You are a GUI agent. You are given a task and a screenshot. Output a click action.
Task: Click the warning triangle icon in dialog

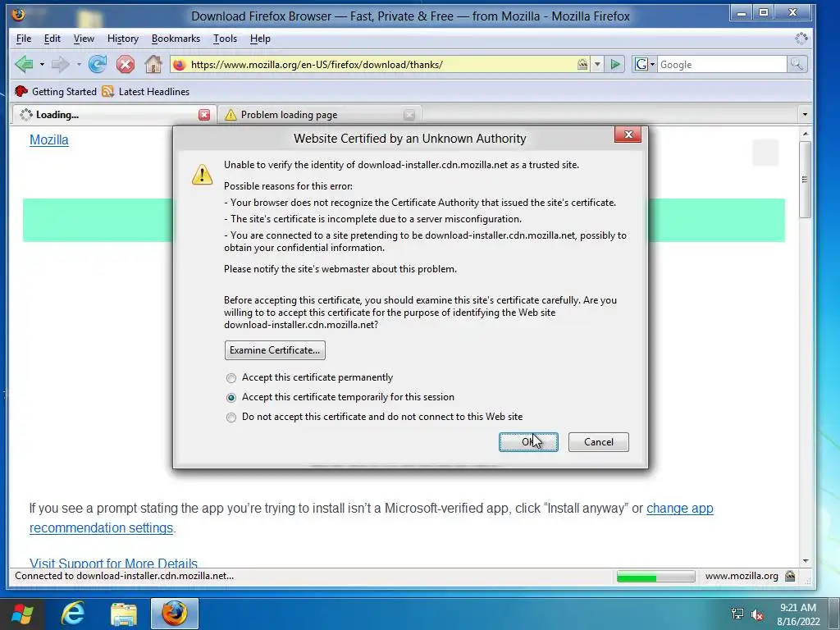pyautogui.click(x=202, y=175)
